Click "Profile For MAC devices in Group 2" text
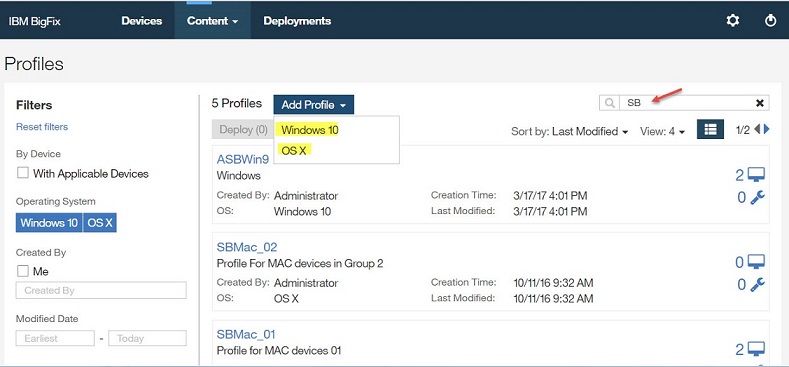Viewport: 789px width, 367px height. (300, 263)
